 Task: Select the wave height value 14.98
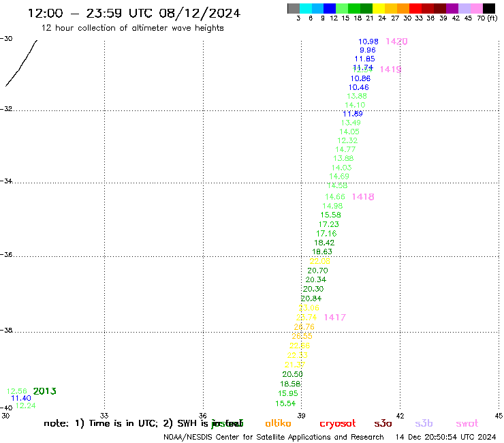(x=332, y=206)
